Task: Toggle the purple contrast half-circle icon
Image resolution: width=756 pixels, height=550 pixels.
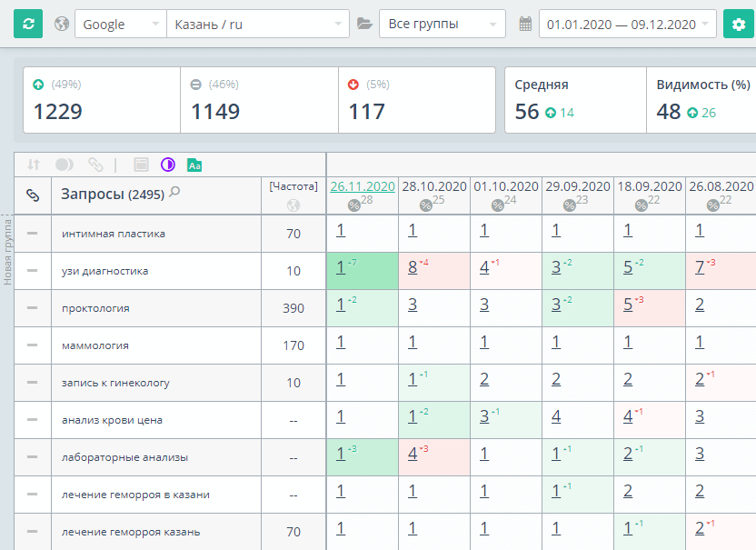Action: point(168,165)
